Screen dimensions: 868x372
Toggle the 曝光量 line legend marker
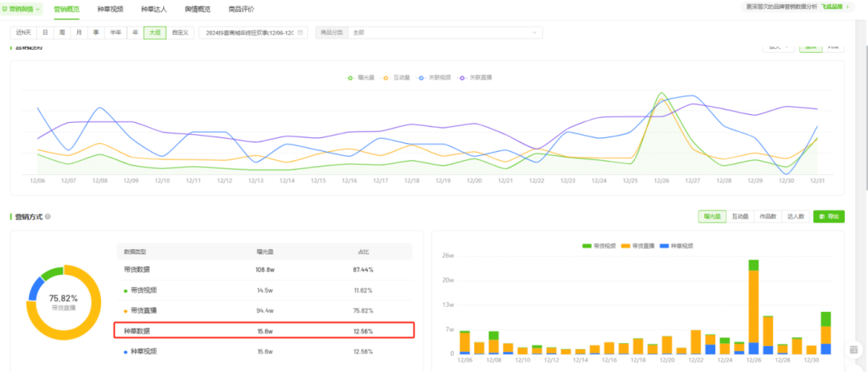(350, 78)
